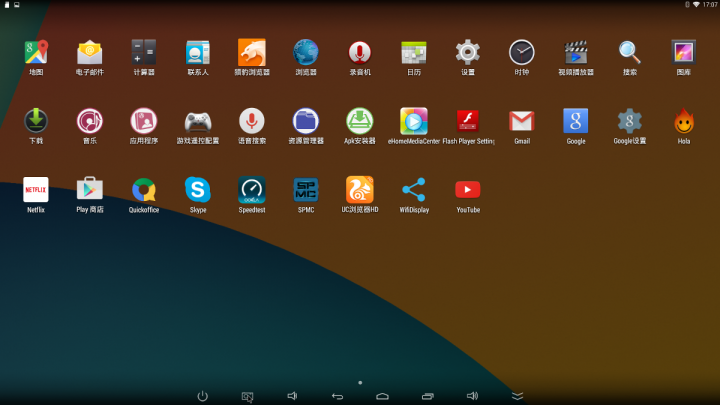Start Voice Search (语音搜索)
The height and width of the screenshot is (405, 720).
pos(252,121)
